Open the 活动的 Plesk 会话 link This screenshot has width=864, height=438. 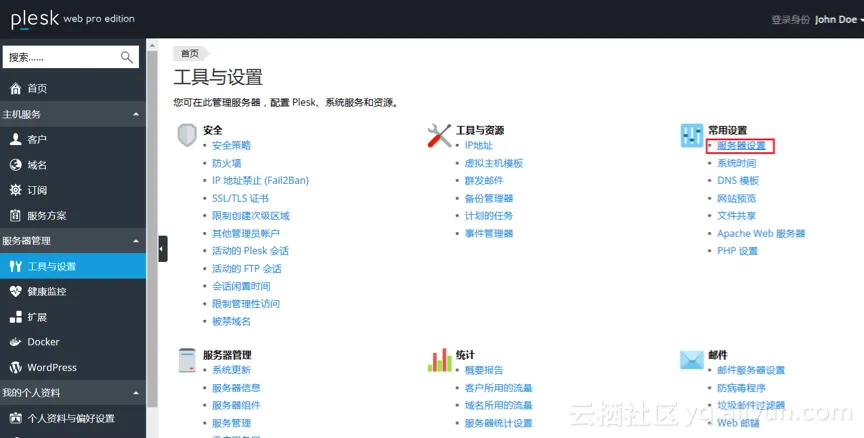click(x=250, y=251)
